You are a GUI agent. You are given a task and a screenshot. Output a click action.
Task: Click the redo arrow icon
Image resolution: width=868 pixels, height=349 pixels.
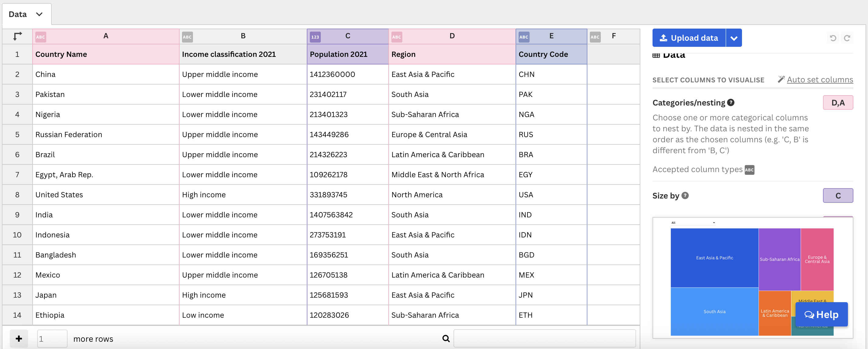(847, 38)
